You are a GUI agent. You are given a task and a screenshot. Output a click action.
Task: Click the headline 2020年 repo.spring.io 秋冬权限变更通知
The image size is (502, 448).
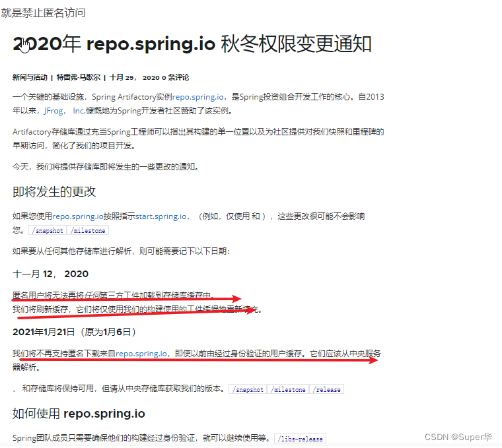tap(192, 44)
